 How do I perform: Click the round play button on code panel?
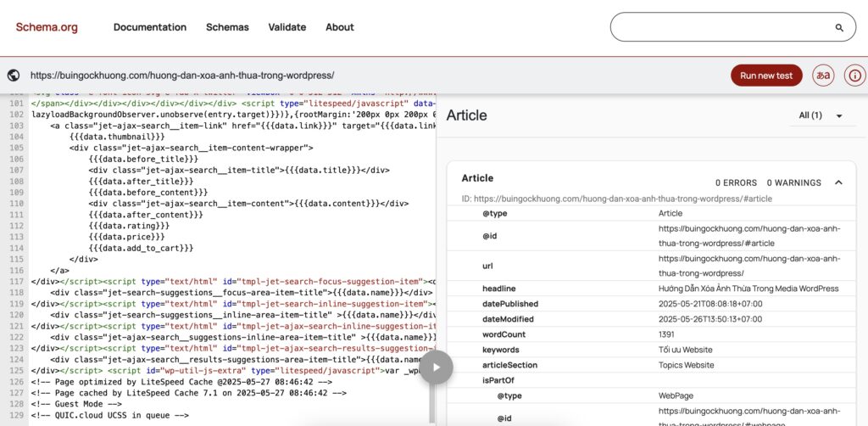pos(437,367)
